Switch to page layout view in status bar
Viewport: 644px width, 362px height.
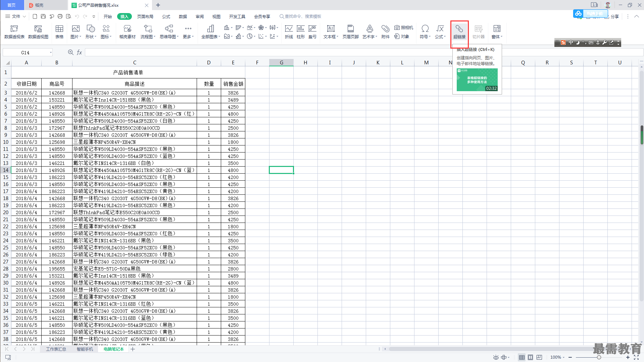530,357
